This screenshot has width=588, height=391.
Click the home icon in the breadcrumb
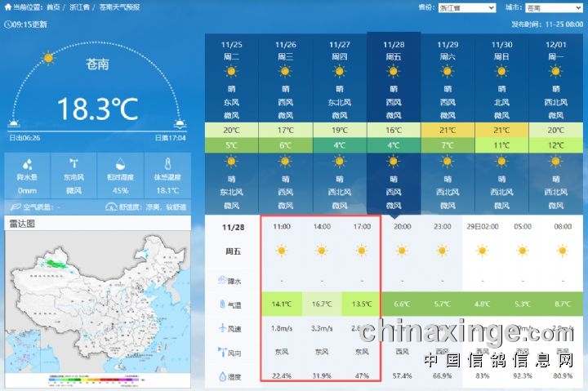click(7, 7)
